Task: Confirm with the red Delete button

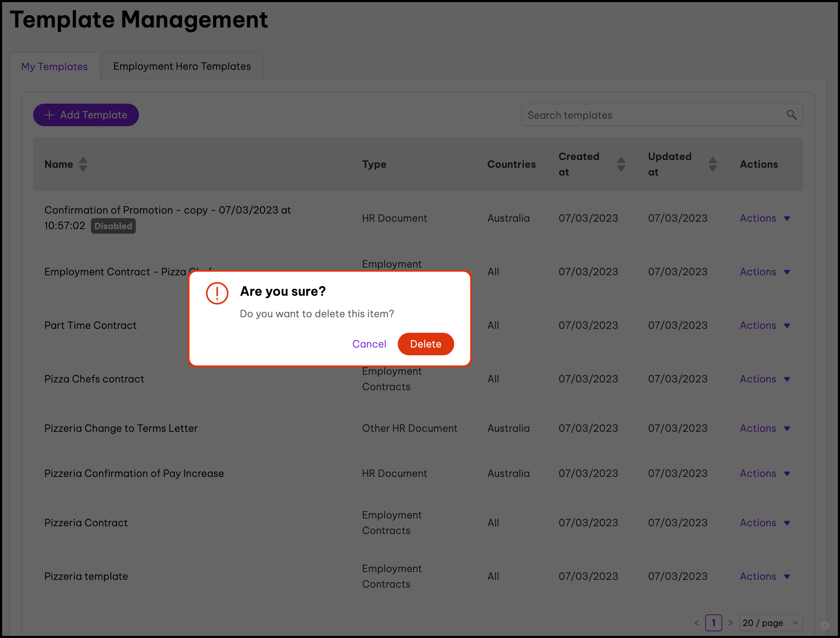Action: (x=426, y=344)
